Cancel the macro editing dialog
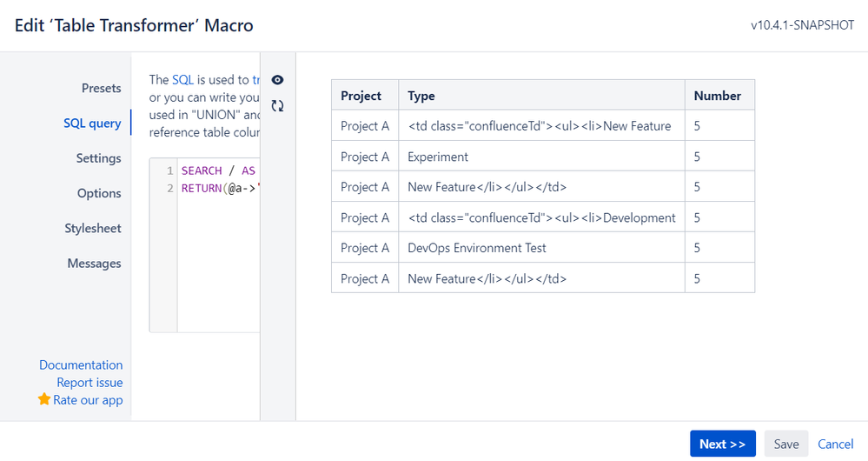868x461 pixels. tap(836, 444)
